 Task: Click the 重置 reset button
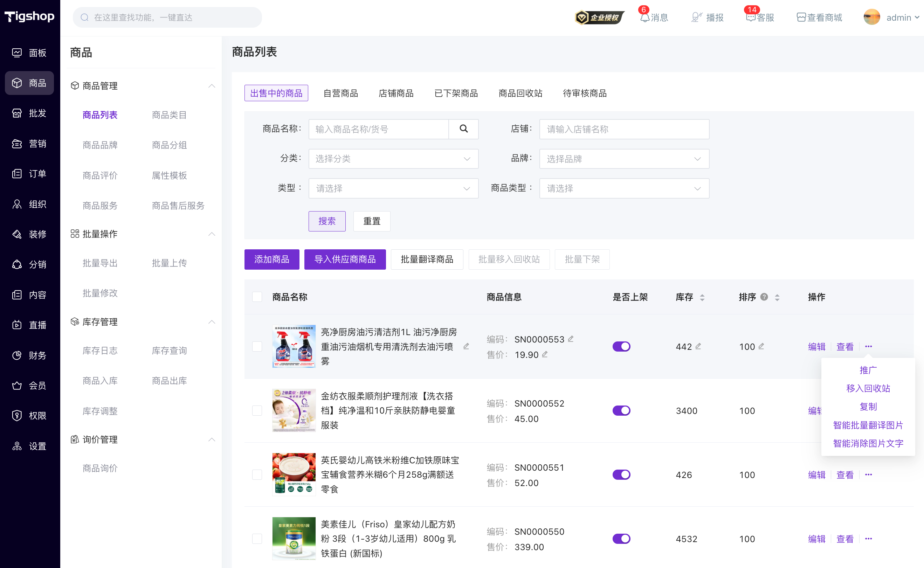(x=372, y=221)
